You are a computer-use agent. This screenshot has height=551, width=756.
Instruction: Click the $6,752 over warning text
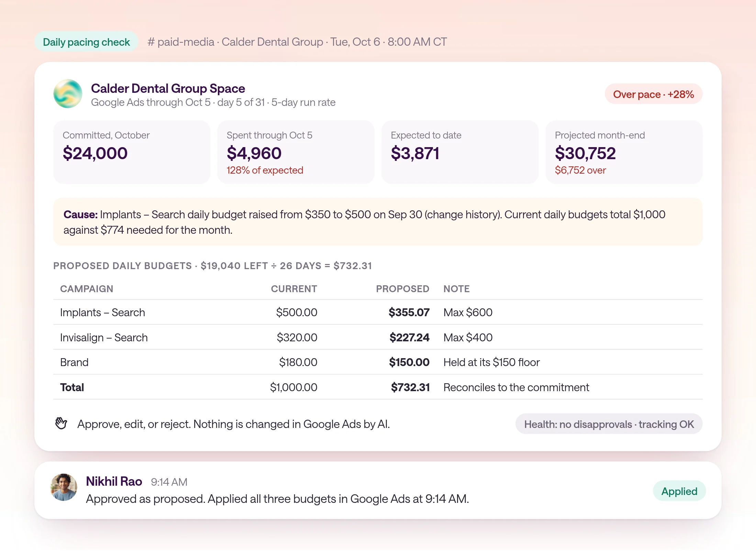(x=580, y=170)
